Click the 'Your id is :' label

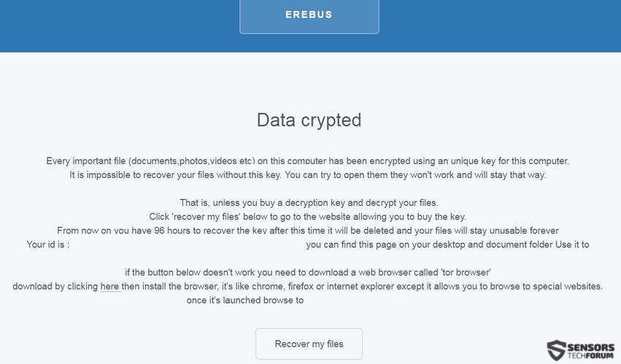pos(48,244)
